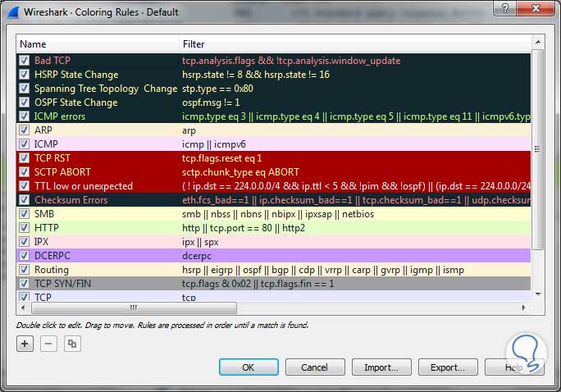Click OK to apply coloring rules
This screenshot has width=561, height=392.
[249, 367]
